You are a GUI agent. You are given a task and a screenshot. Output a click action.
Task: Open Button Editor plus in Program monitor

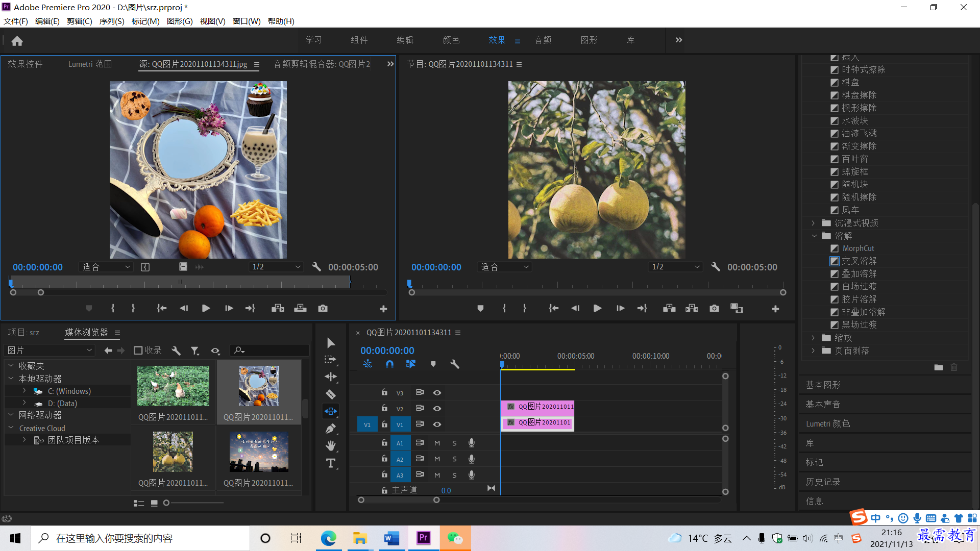775,309
